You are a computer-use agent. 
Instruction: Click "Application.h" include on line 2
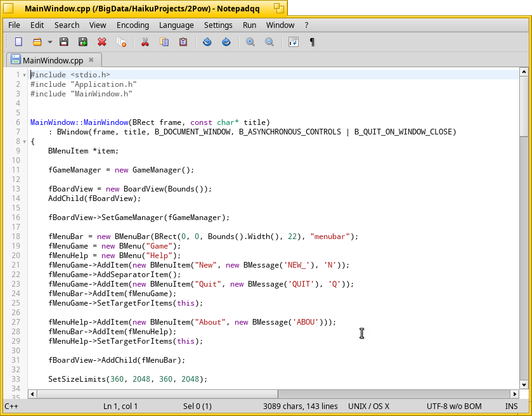(x=103, y=84)
